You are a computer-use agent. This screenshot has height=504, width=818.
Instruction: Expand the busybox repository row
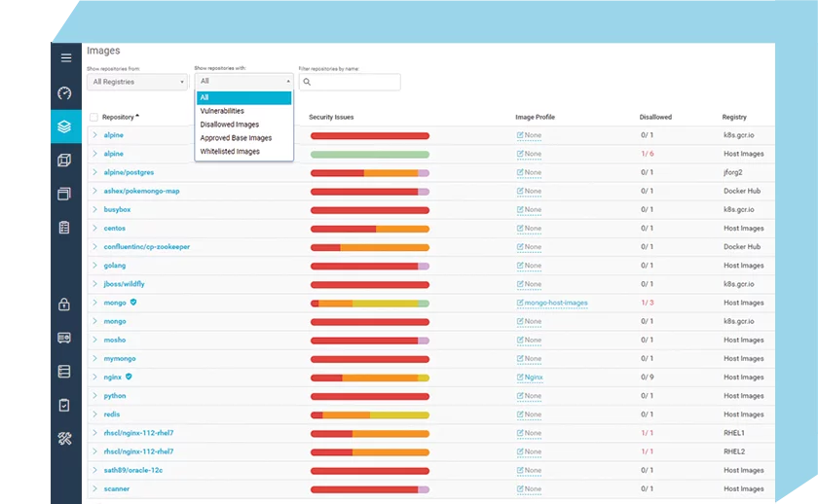click(x=95, y=209)
